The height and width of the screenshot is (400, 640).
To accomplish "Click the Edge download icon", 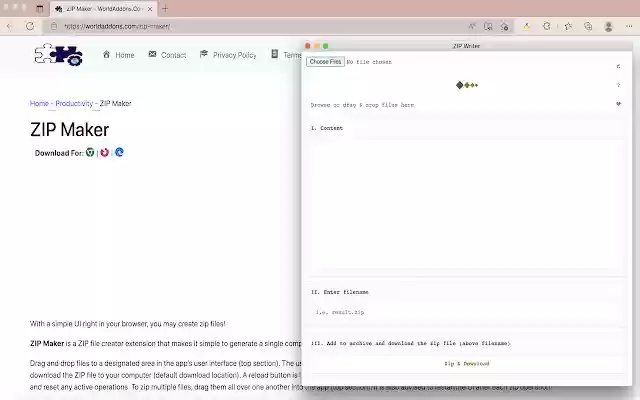I will 119,152.
